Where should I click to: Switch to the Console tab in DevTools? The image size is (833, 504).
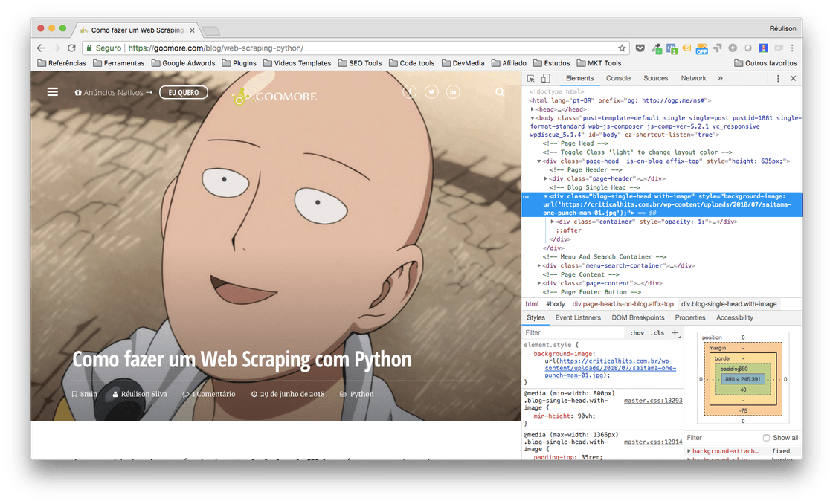click(x=618, y=77)
